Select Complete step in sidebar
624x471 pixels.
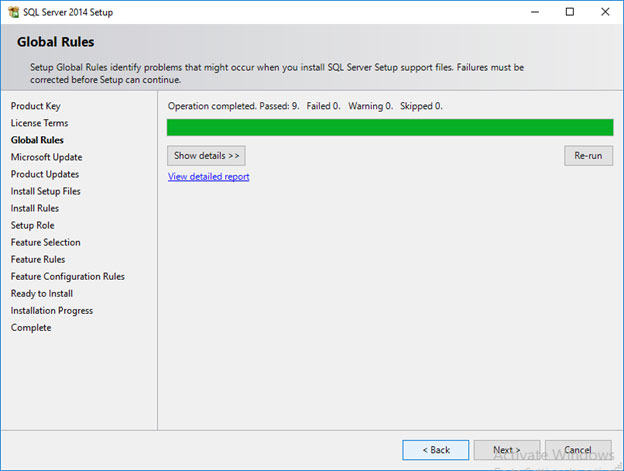[31, 328]
